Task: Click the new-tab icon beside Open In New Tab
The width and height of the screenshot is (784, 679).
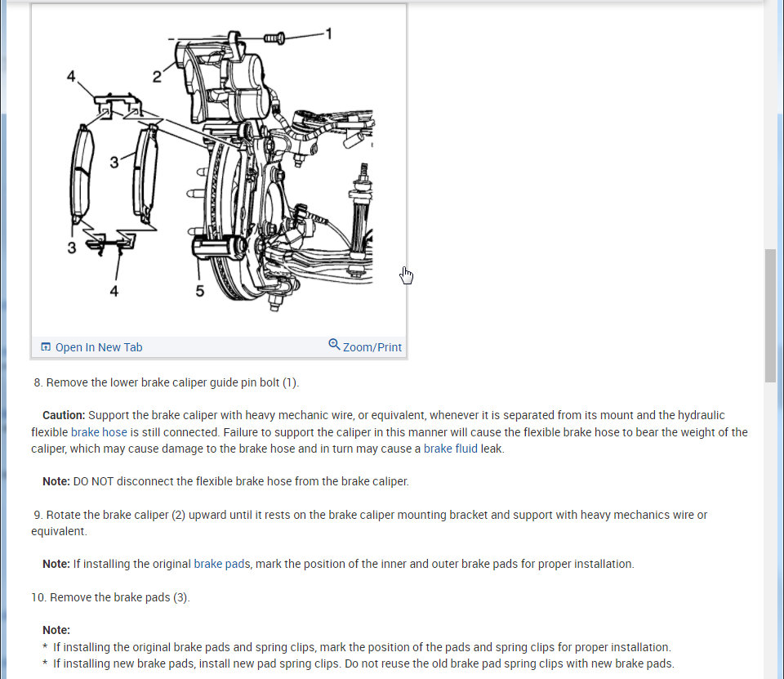Action: [x=46, y=346]
